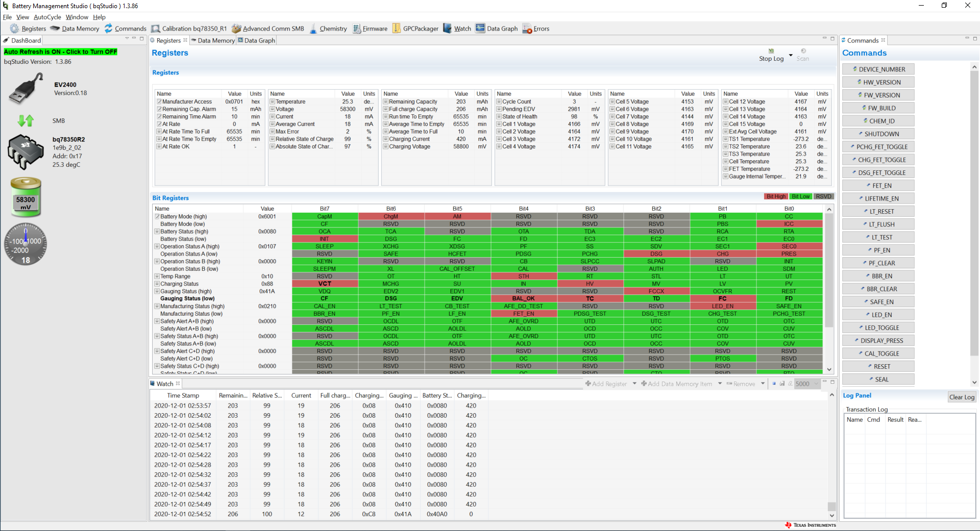980x531 pixels.
Task: Open the View menu
Action: click(x=22, y=17)
